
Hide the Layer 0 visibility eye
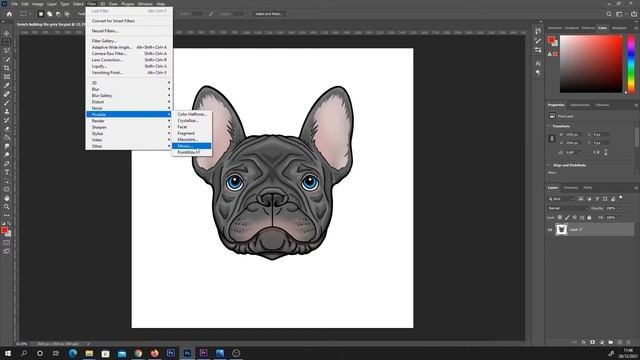(x=550, y=230)
